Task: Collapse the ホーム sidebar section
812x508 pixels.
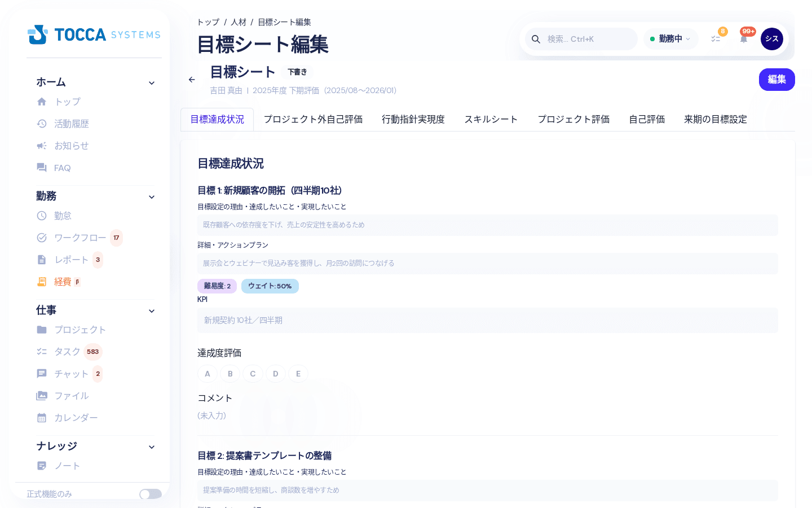Action: pos(152,83)
